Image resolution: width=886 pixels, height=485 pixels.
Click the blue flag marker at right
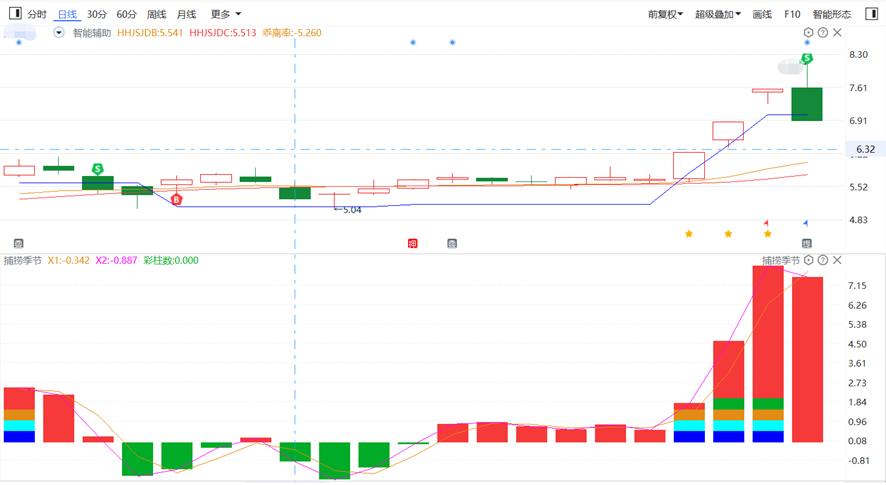pos(806,223)
